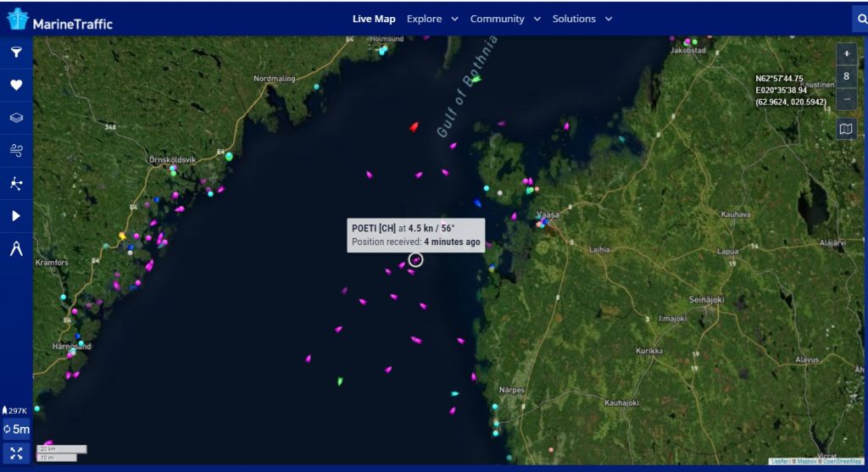Select the distance measurement compass tool
Viewport: 868px width, 472px height.
[16, 249]
